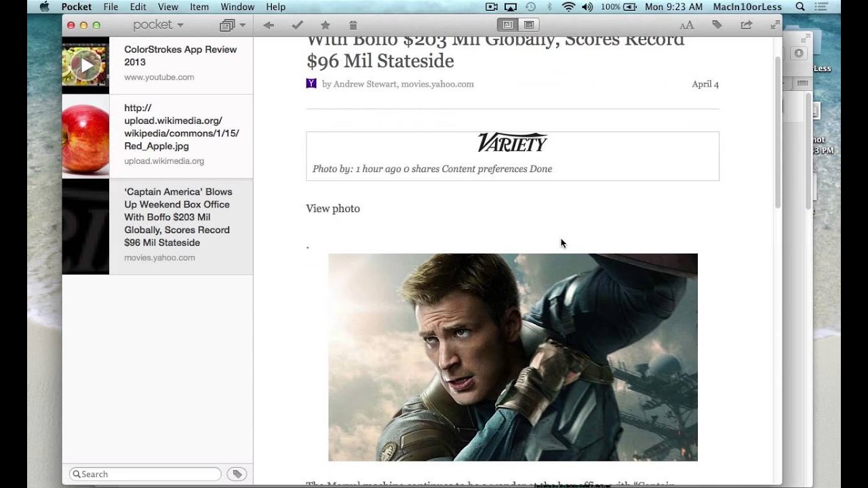The height and width of the screenshot is (488, 868).
Task: Switch to Web View
Action: click(x=529, y=25)
